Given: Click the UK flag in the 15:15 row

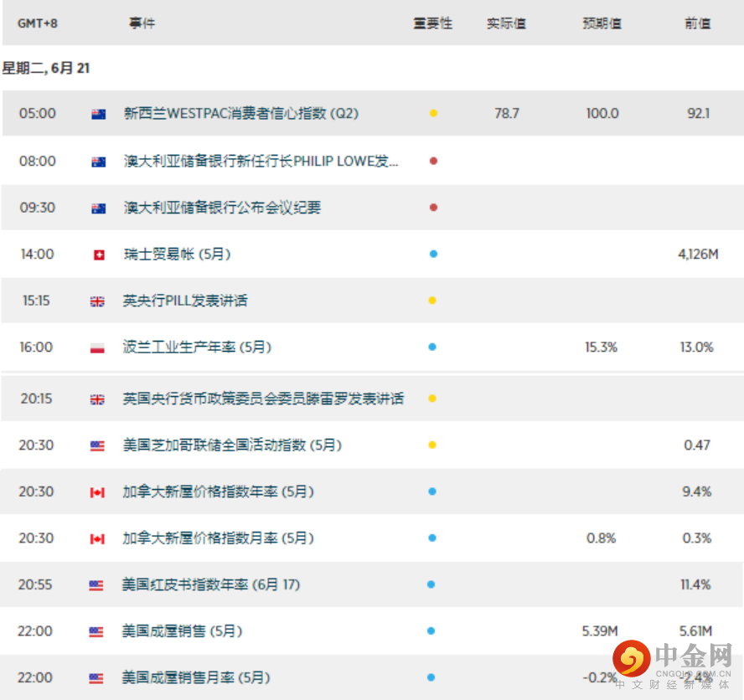Looking at the screenshot, I should point(97,301).
